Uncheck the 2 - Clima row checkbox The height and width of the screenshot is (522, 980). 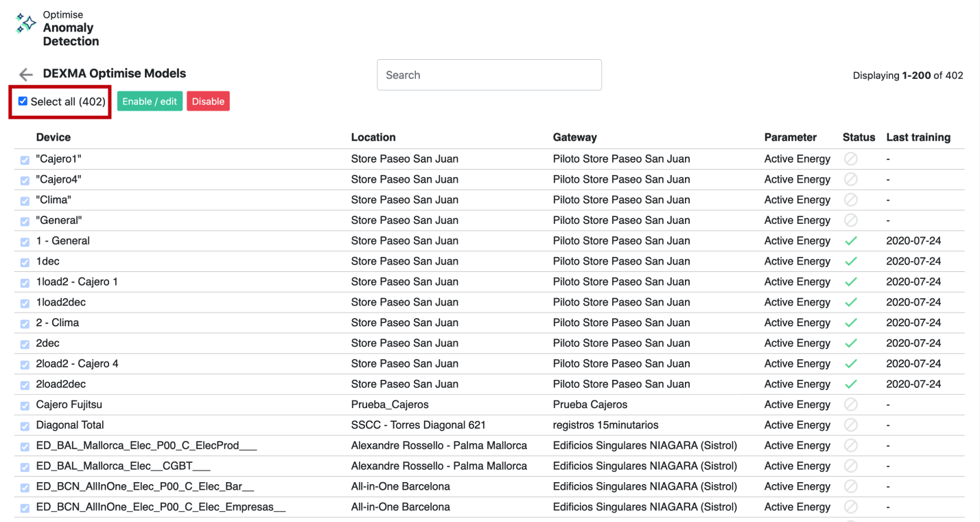pos(25,324)
